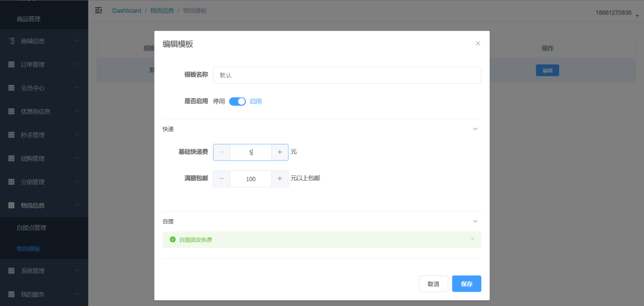The height and width of the screenshot is (306, 644).
Task: Increase 基础快递费 with plus button
Action: coord(280,152)
